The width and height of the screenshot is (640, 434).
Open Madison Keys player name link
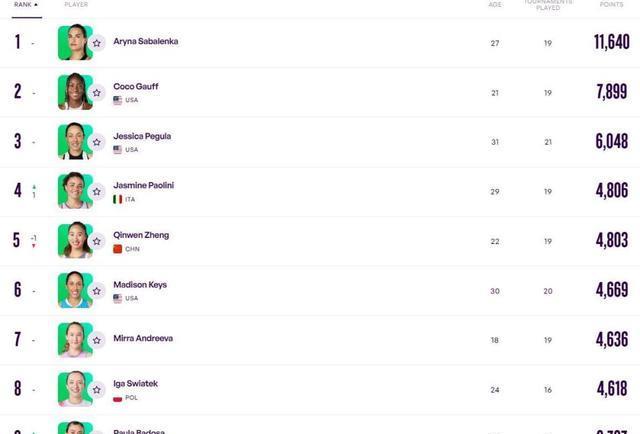[x=140, y=285]
